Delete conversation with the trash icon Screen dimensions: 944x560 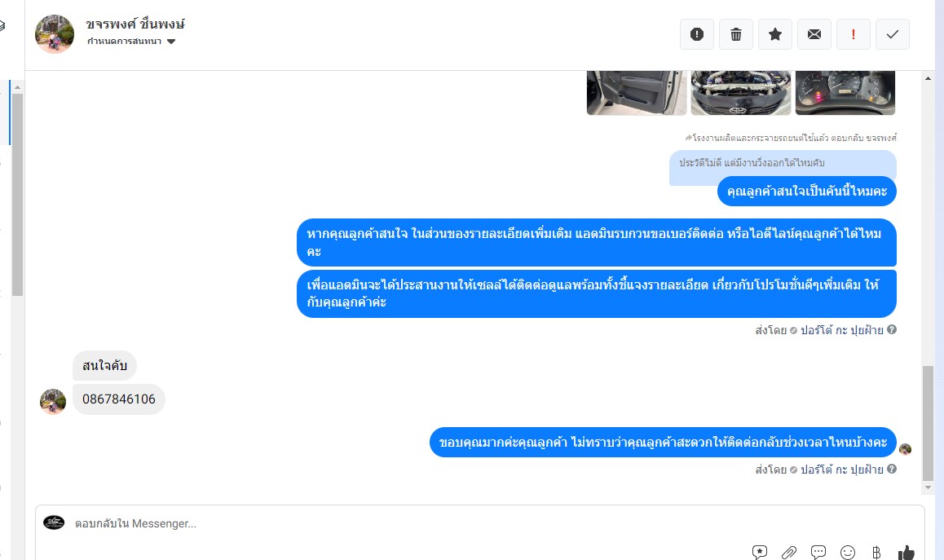735,34
